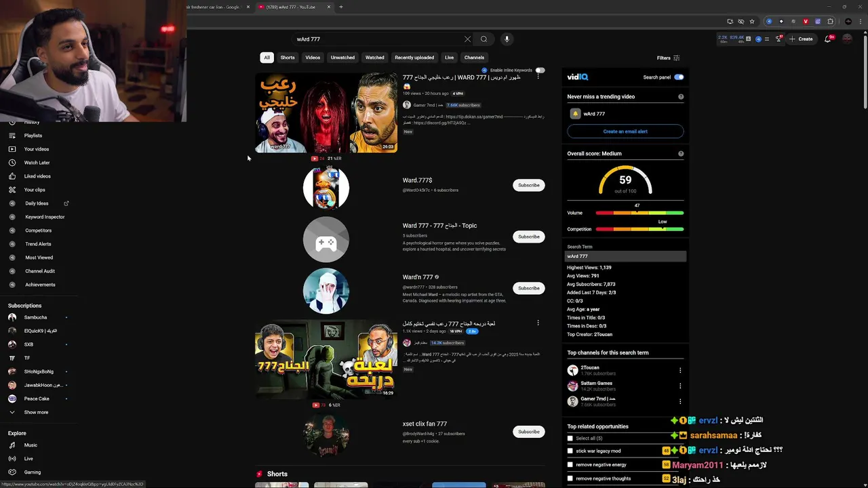Image resolution: width=868 pixels, height=488 pixels.
Task: Bookmark this page with the star icon
Action: coord(752,21)
